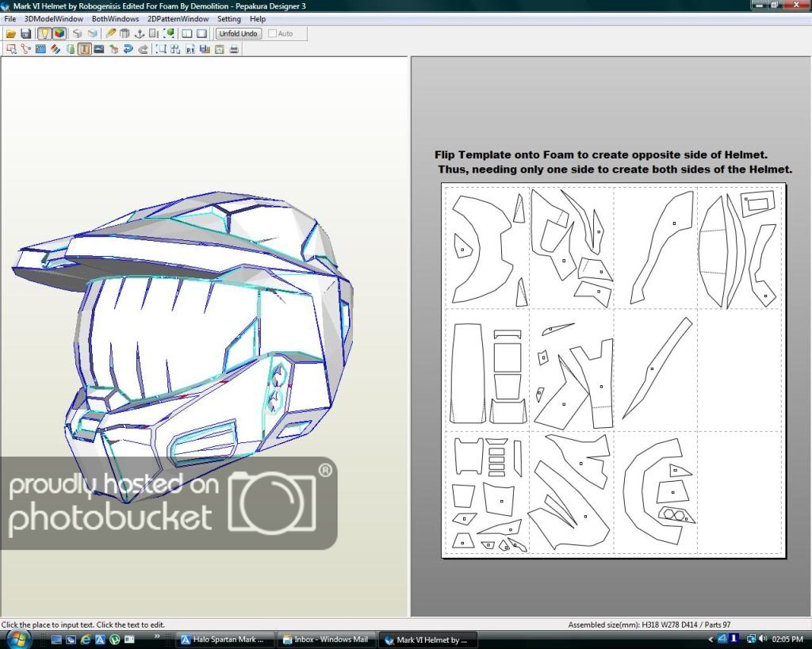The image size is (812, 649).
Task: Click the blue film-strip toolbar icon
Action: point(40,49)
